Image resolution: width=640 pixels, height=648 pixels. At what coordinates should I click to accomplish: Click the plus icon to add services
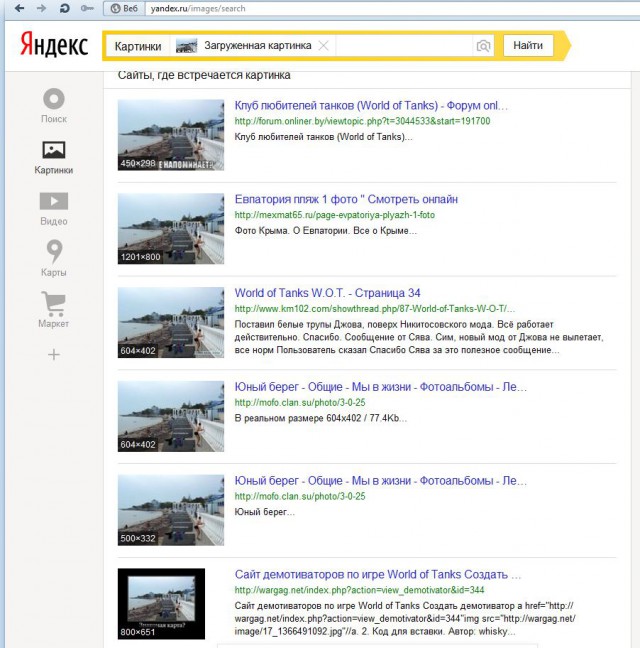pos(54,355)
